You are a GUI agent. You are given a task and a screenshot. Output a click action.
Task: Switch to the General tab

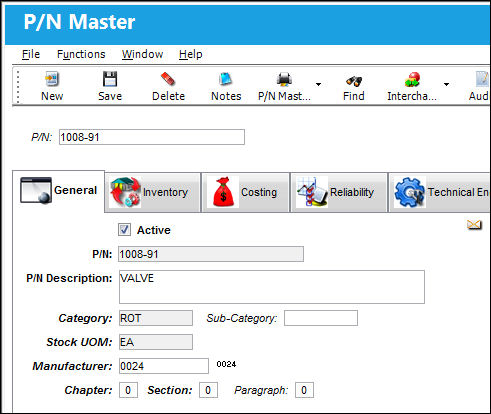click(x=59, y=191)
